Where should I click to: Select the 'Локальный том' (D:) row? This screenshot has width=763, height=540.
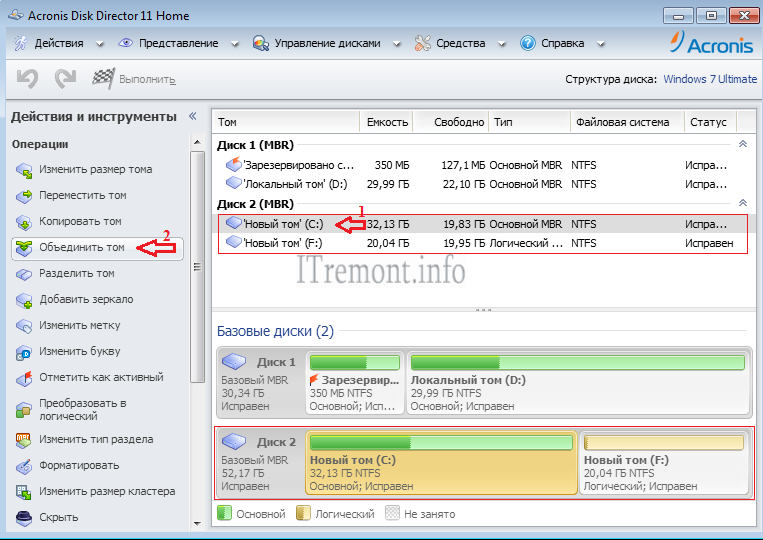coord(483,184)
